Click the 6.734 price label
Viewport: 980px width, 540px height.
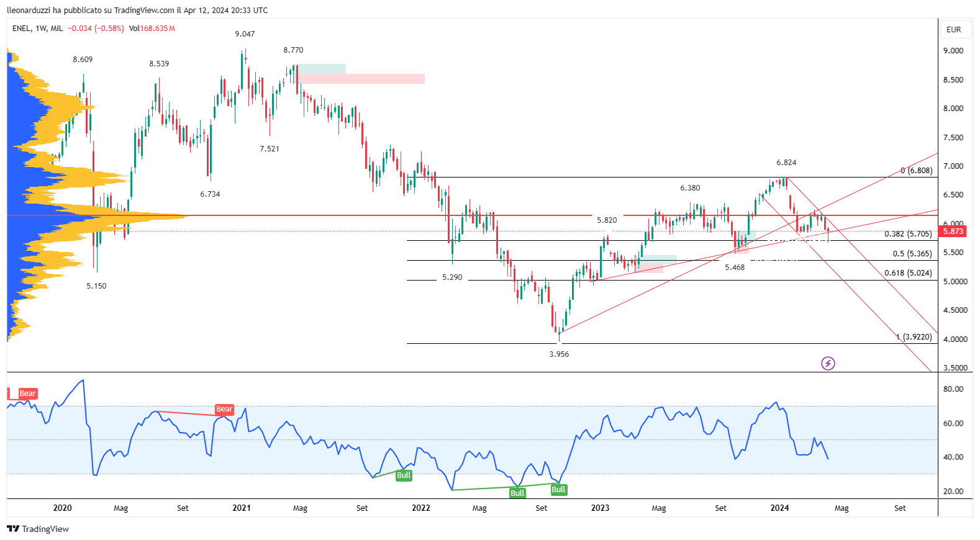pos(210,194)
